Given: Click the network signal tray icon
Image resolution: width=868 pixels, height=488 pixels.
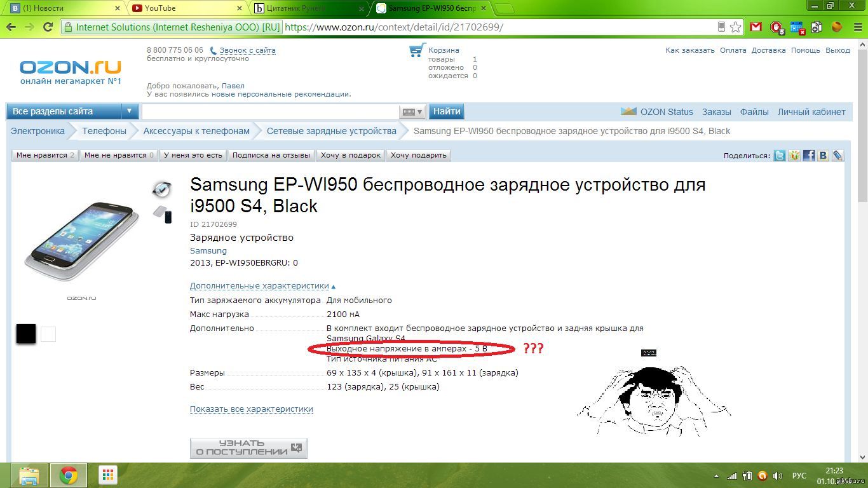Looking at the screenshot, I should pyautogui.click(x=732, y=475).
